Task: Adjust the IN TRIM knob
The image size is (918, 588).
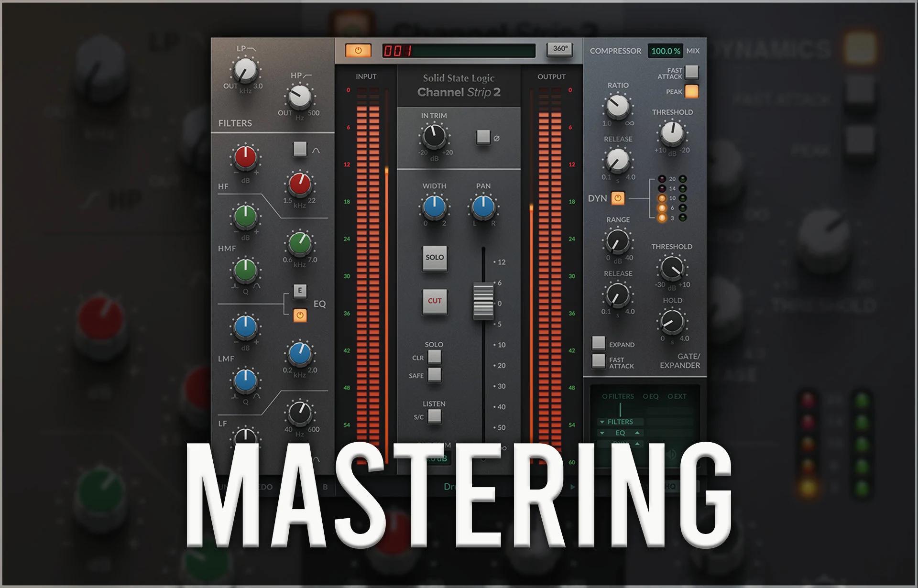Action: click(x=434, y=136)
